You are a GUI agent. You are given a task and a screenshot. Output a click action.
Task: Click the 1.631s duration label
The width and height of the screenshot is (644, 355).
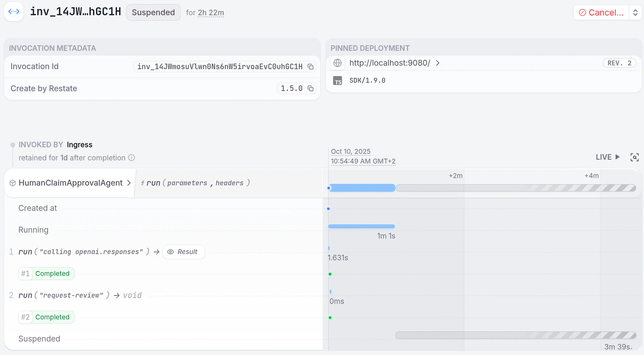click(338, 258)
